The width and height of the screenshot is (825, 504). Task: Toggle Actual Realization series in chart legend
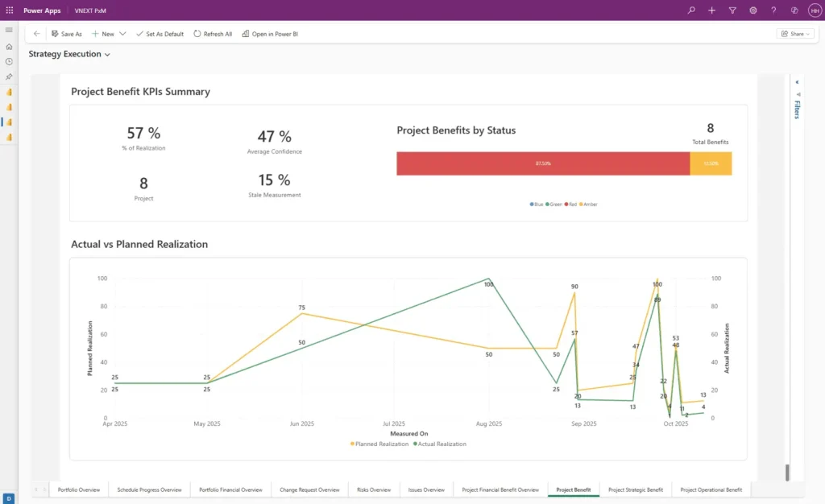pyautogui.click(x=440, y=444)
